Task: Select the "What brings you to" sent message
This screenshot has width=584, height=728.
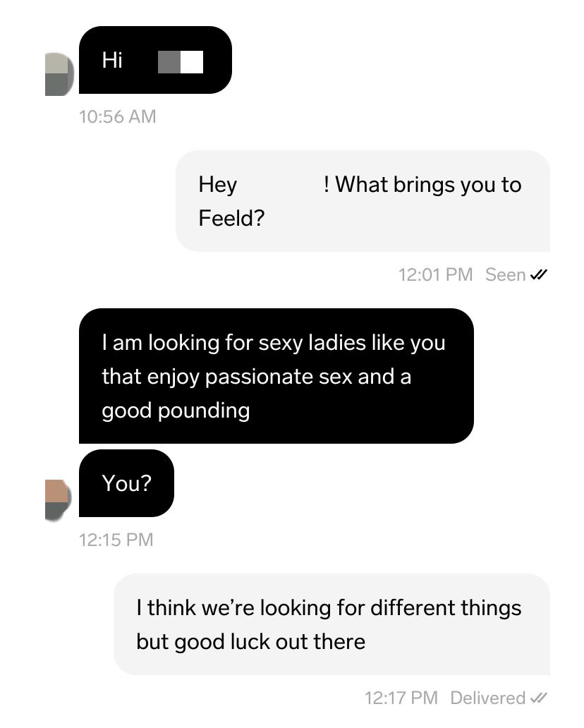Action: click(x=363, y=201)
